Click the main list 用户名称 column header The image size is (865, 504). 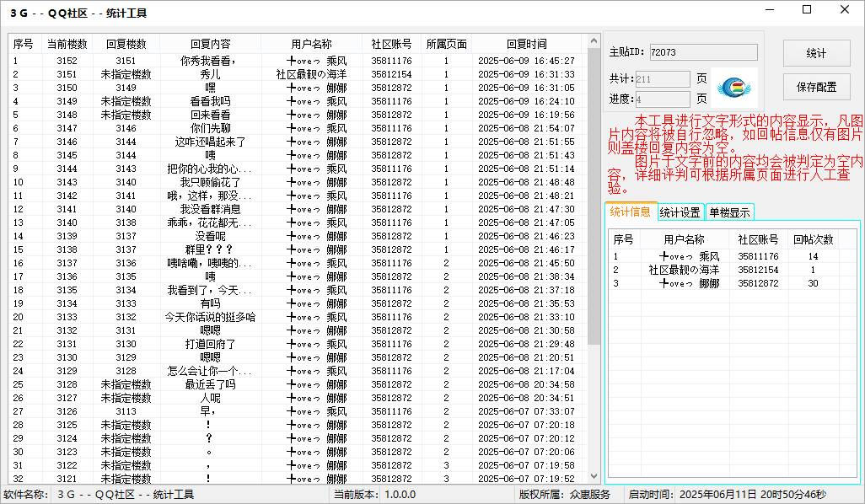point(312,44)
